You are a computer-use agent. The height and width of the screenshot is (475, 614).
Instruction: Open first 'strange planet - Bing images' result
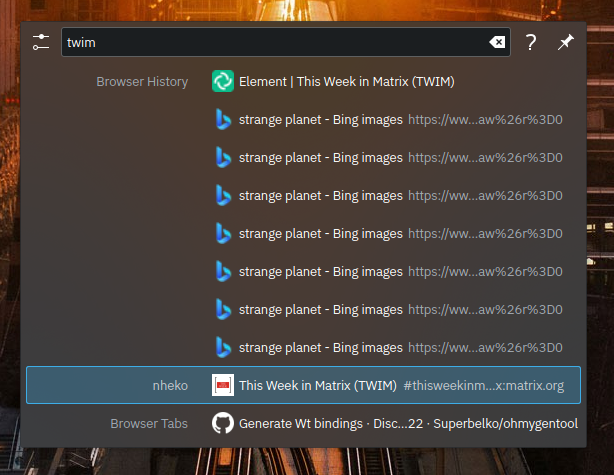(320, 120)
